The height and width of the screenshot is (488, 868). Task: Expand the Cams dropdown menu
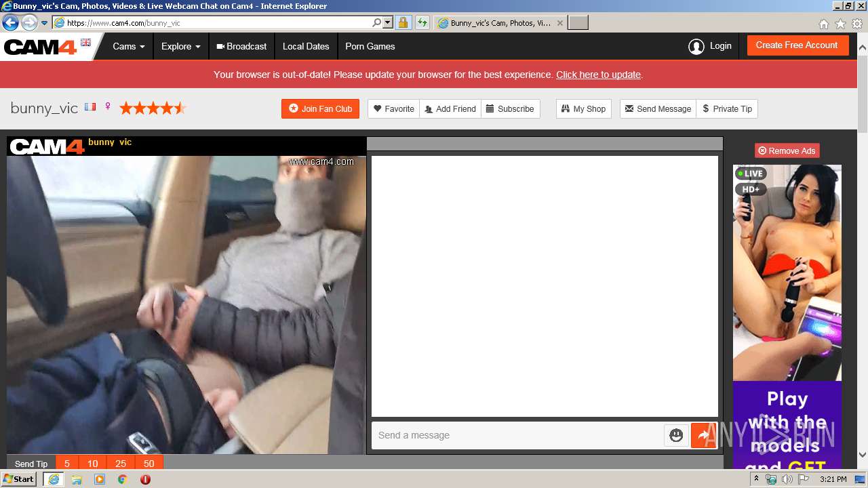[x=129, y=47]
